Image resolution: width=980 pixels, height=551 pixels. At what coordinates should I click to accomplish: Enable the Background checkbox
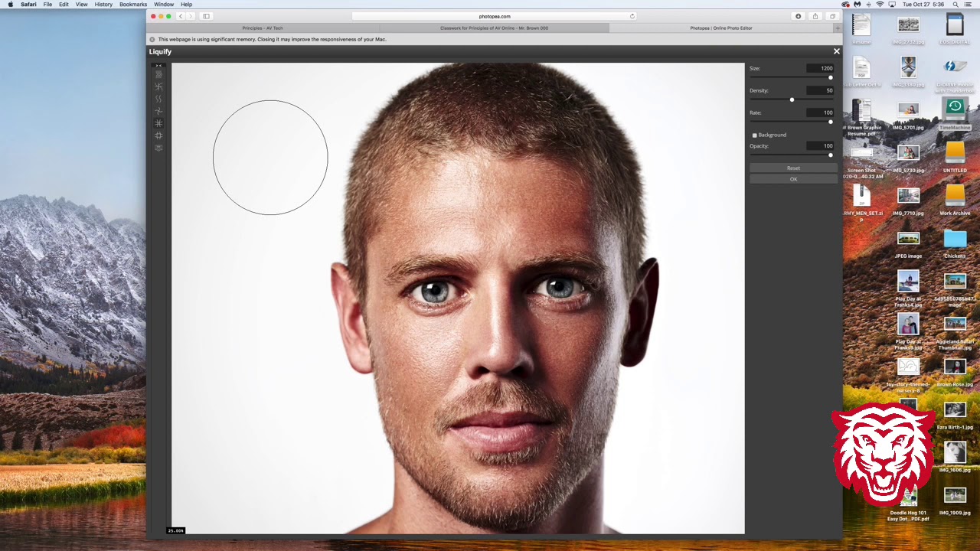pyautogui.click(x=754, y=135)
